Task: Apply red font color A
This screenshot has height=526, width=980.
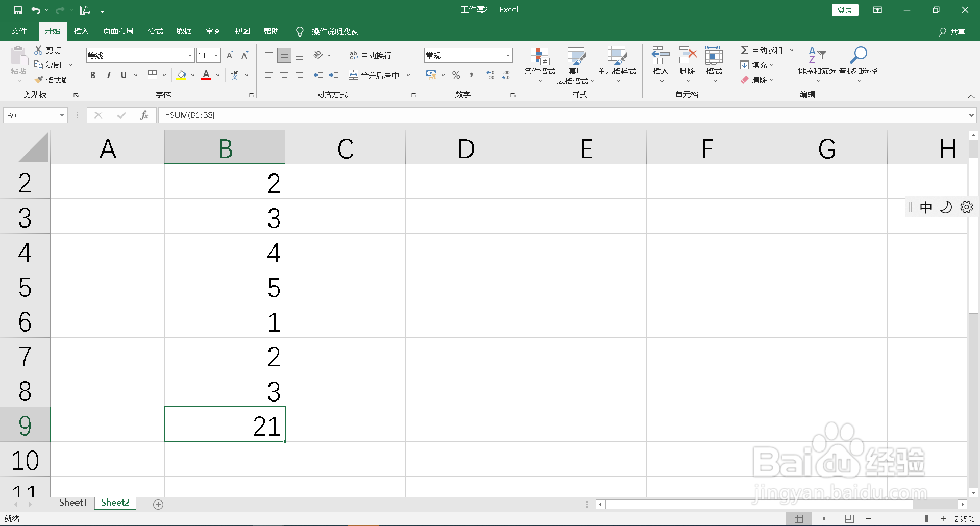Action: click(x=206, y=76)
